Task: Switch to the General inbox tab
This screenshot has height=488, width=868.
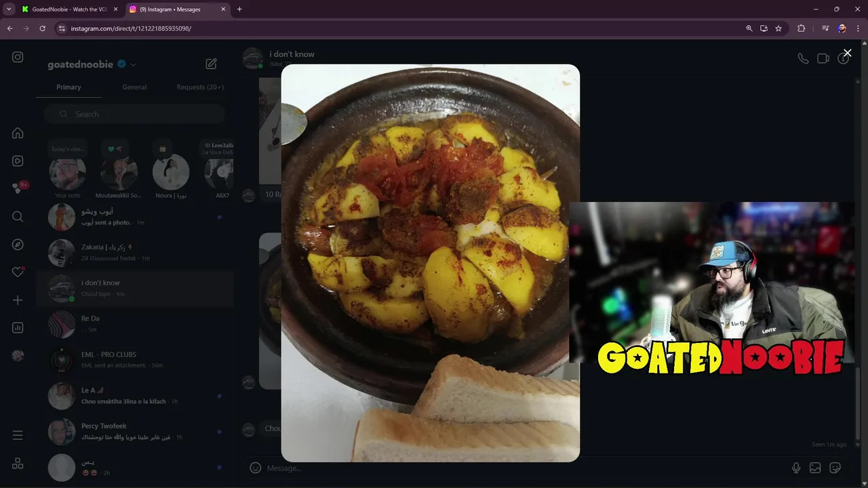Action: pos(134,87)
